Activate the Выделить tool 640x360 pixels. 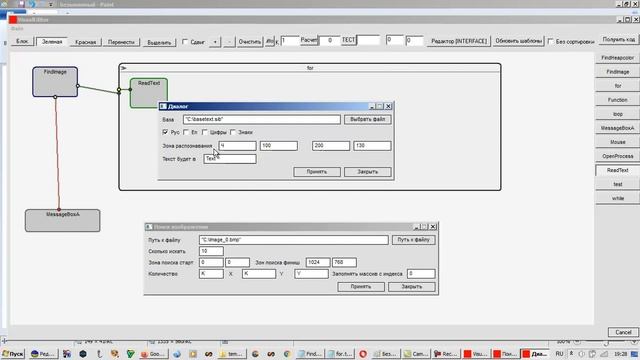coord(159,42)
